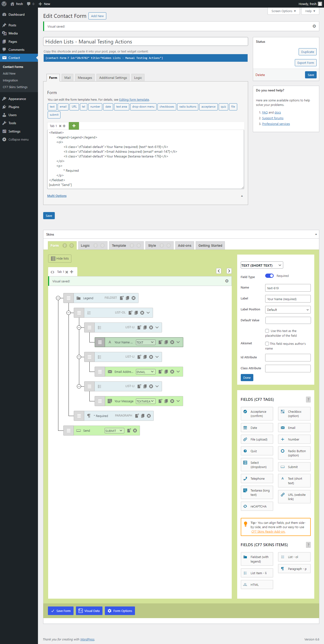Dismiss the top Visual saved notice

tap(314, 26)
